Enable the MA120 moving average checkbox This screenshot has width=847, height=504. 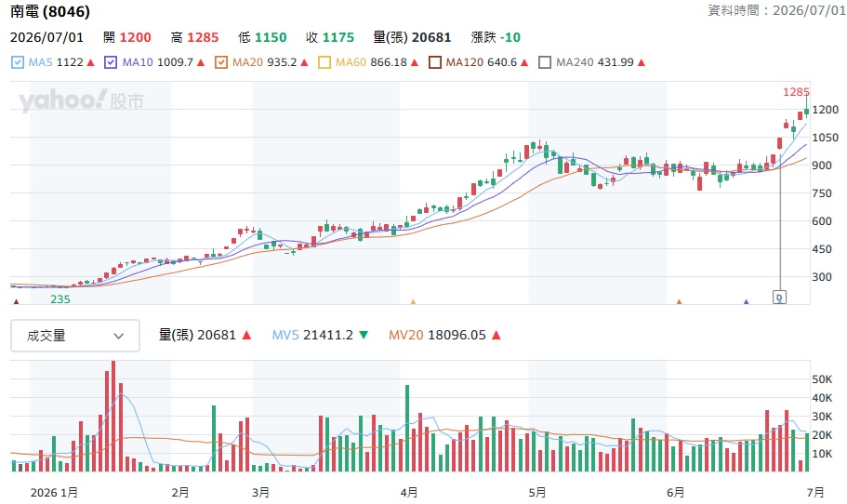tap(435, 62)
